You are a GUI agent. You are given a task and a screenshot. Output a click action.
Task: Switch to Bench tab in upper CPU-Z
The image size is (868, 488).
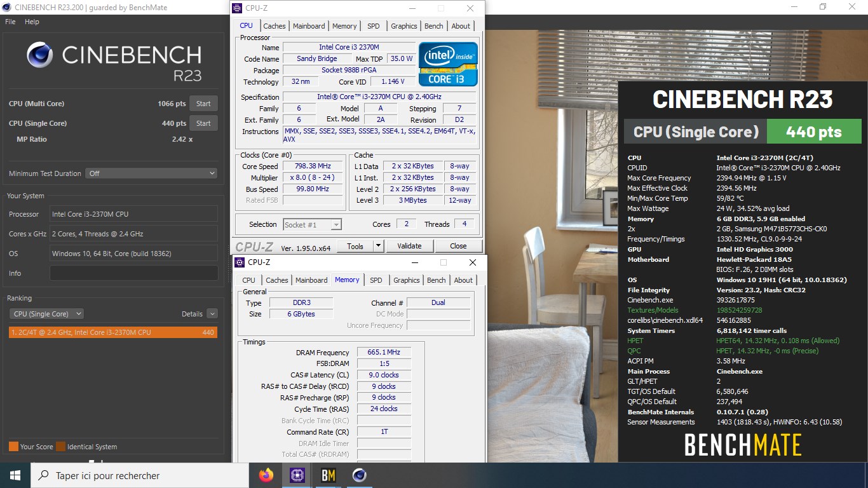pos(434,26)
